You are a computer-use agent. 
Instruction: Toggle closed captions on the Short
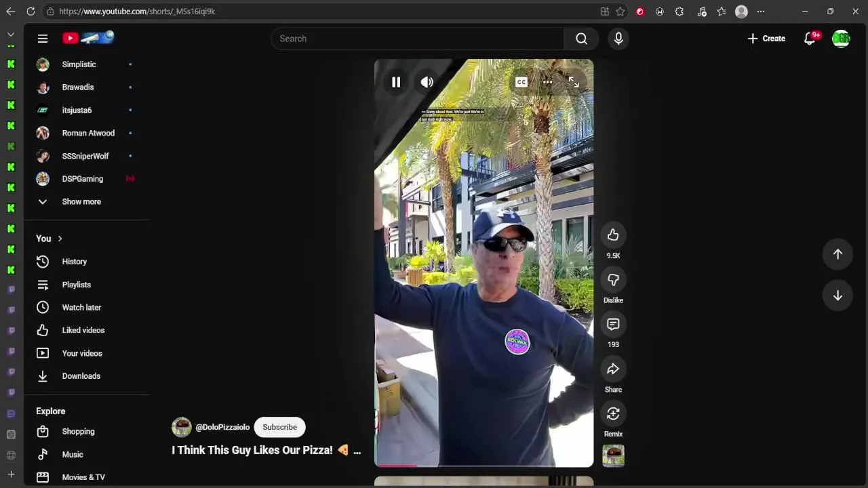[x=521, y=82]
